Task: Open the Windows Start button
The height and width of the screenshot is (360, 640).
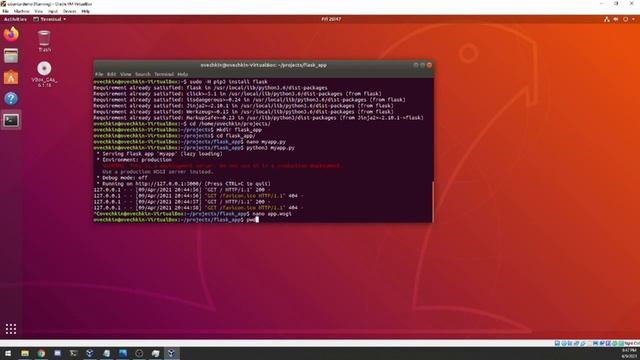Action: click(x=8, y=353)
